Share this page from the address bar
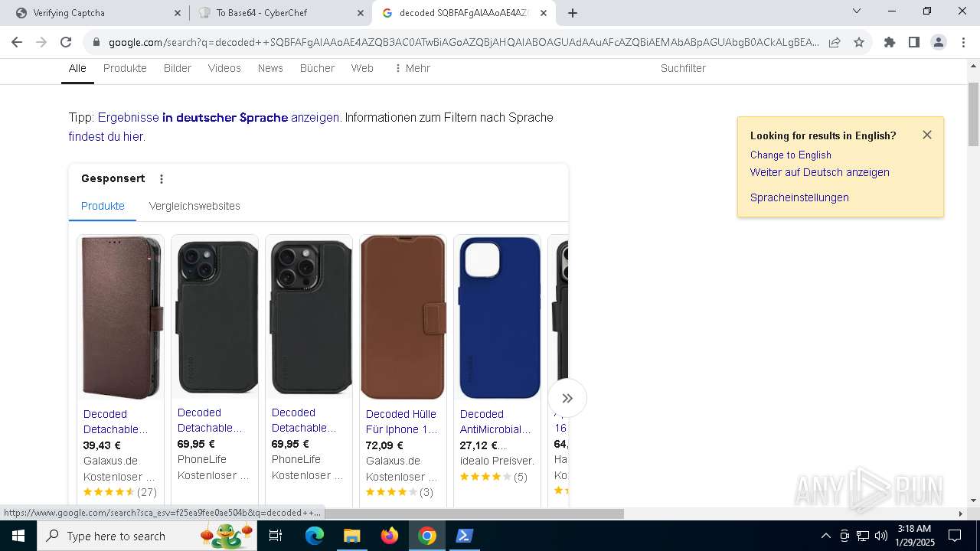Viewport: 980px width, 551px height. [835, 42]
